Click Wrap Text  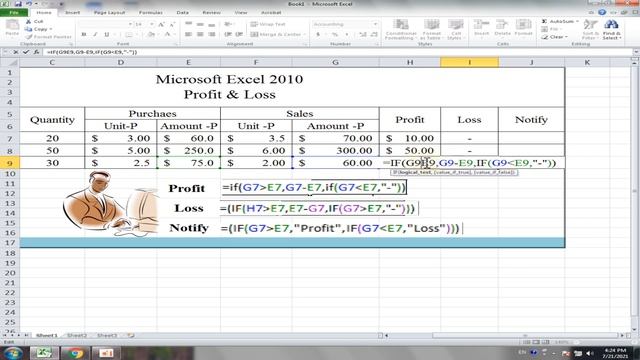pos(268,24)
